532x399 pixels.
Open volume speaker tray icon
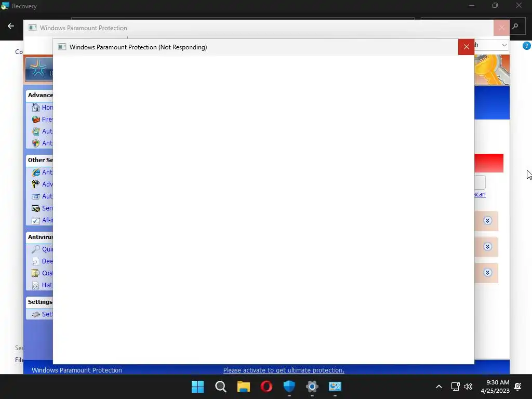pyautogui.click(x=468, y=387)
